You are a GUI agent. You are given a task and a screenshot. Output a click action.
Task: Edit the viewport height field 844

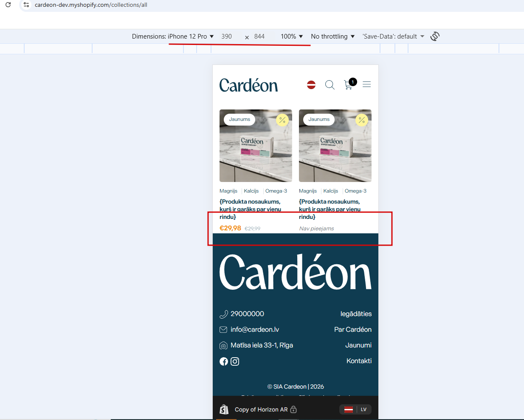coord(259,36)
